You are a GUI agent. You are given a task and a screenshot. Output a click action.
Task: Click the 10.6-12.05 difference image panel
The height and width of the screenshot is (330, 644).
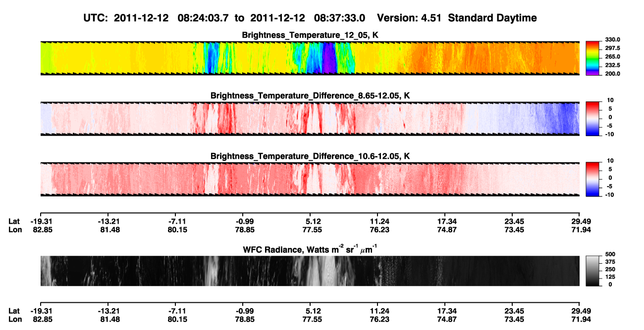click(310, 179)
